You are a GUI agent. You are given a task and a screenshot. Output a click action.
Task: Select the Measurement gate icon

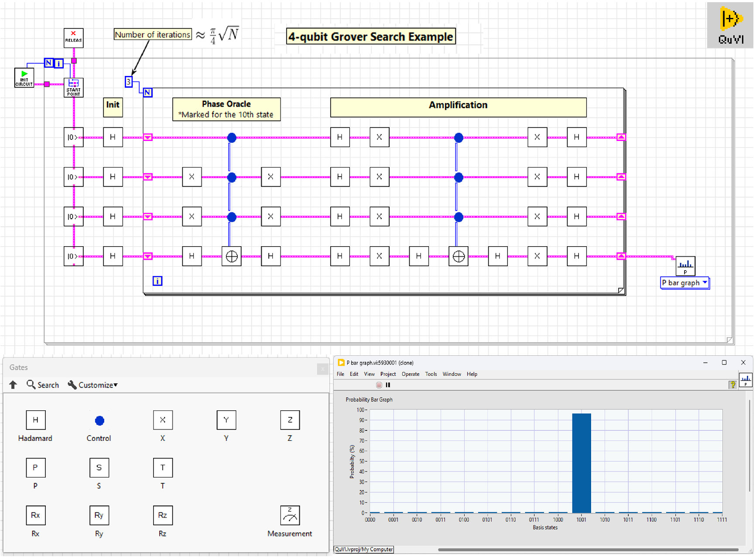(x=290, y=516)
